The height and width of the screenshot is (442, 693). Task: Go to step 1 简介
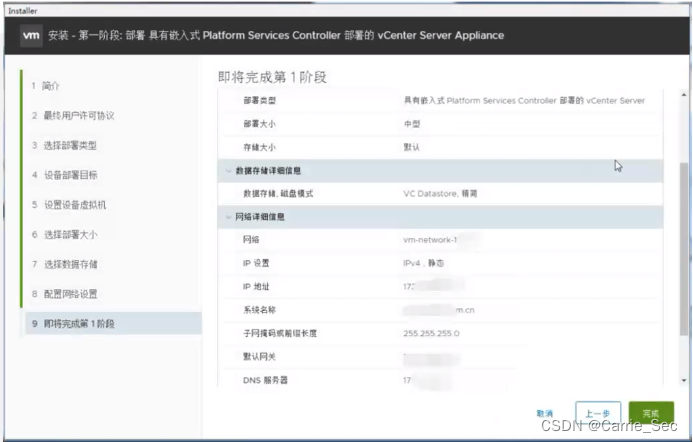(46, 86)
